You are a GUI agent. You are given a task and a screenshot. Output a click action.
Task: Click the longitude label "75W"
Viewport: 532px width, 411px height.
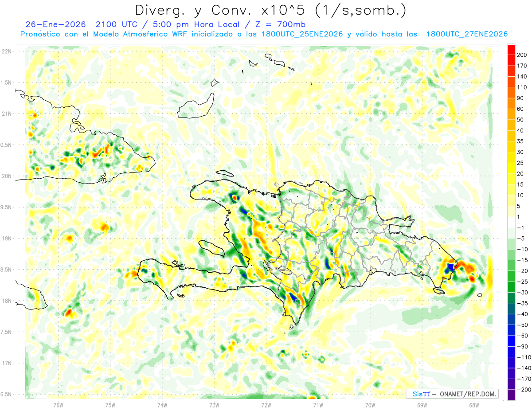110,405
